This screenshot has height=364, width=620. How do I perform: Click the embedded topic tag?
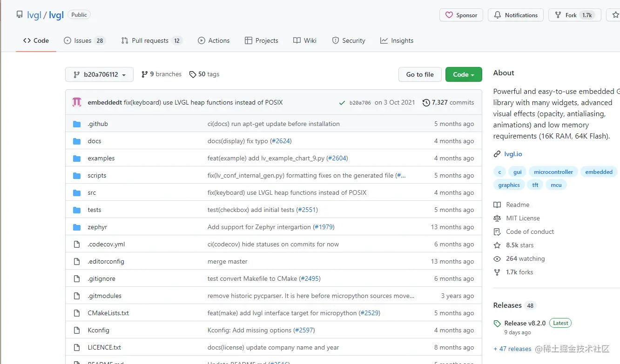(599, 172)
